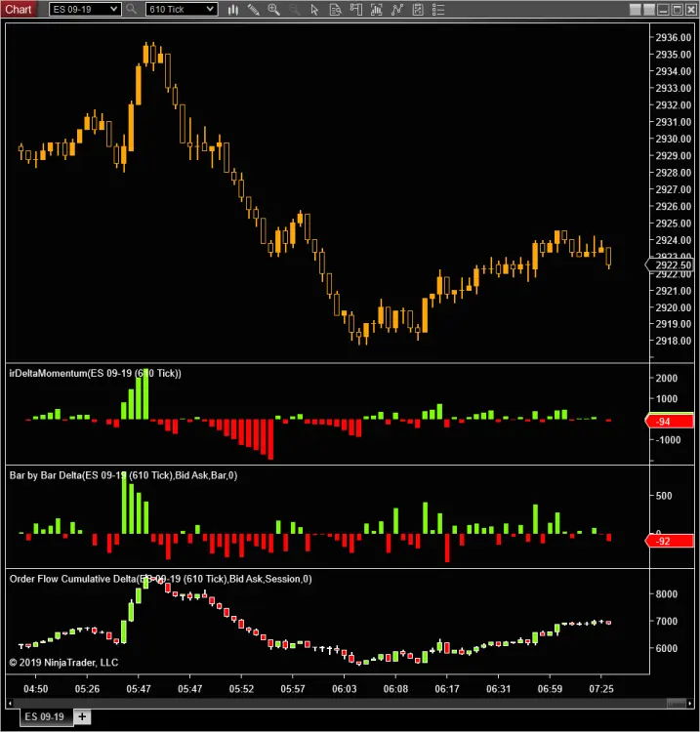This screenshot has height=732, width=700.
Task: Open the Chart Trader icon
Action: 355,10
